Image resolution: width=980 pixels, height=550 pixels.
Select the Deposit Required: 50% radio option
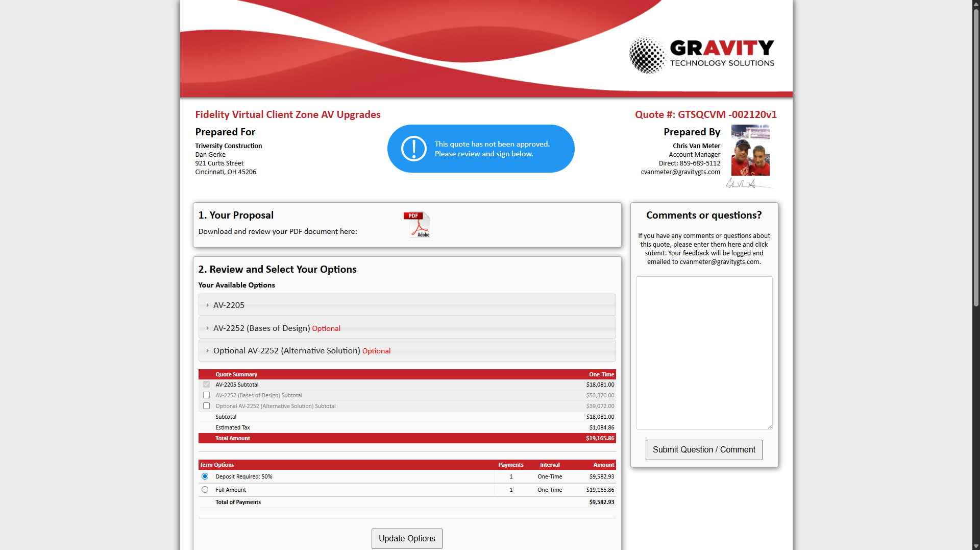[205, 476]
